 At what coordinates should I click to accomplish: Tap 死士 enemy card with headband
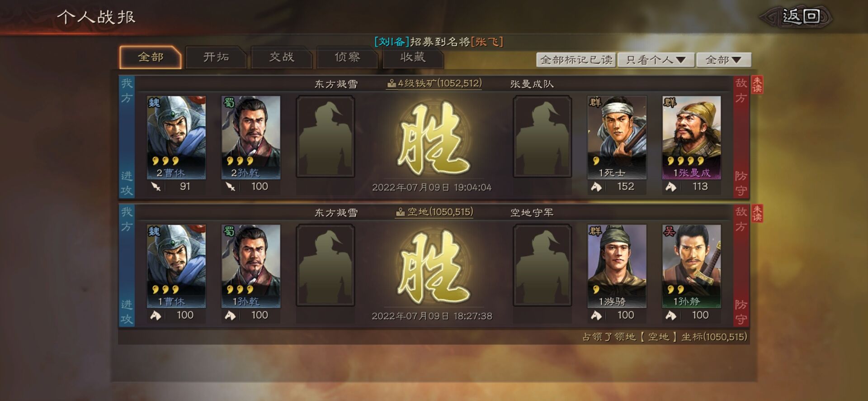[617, 137]
